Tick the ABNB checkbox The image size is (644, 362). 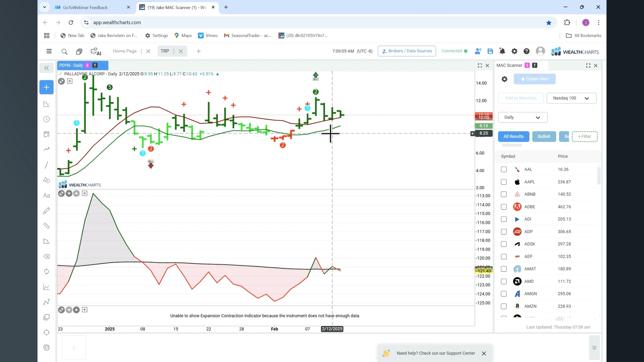(x=504, y=194)
